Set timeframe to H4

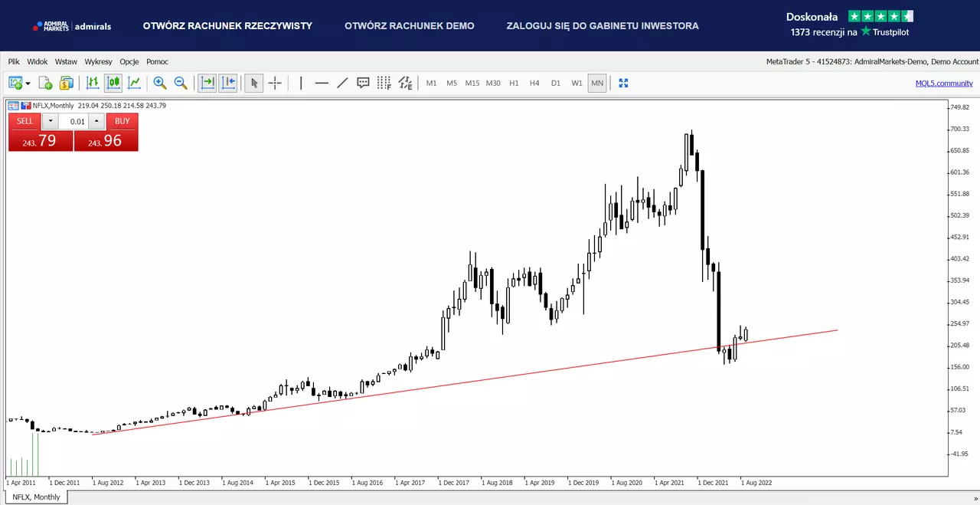tap(534, 83)
